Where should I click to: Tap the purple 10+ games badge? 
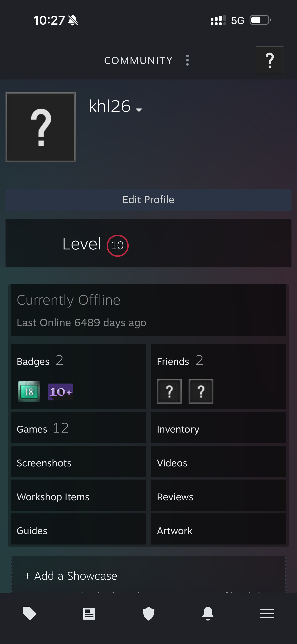(61, 392)
